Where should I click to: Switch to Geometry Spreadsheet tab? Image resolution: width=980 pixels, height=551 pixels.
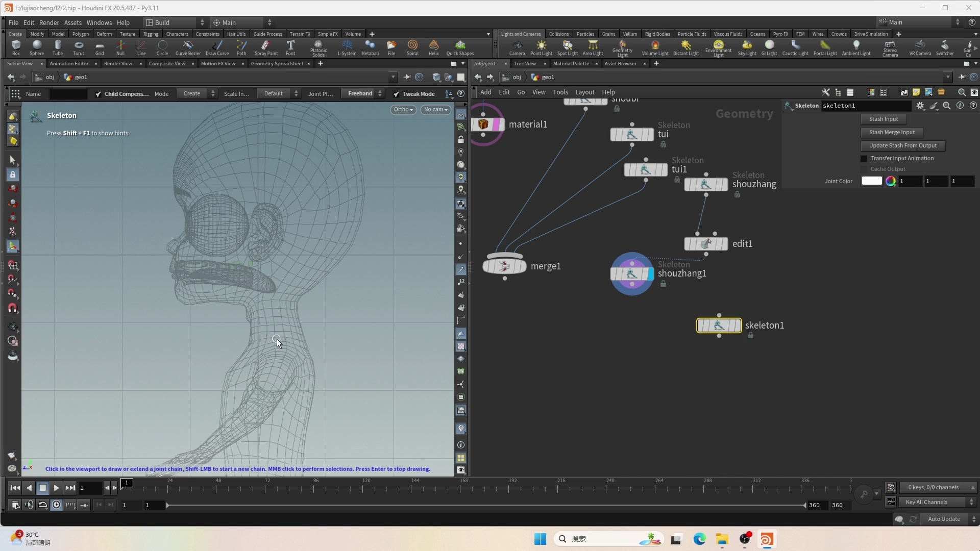[x=277, y=64]
